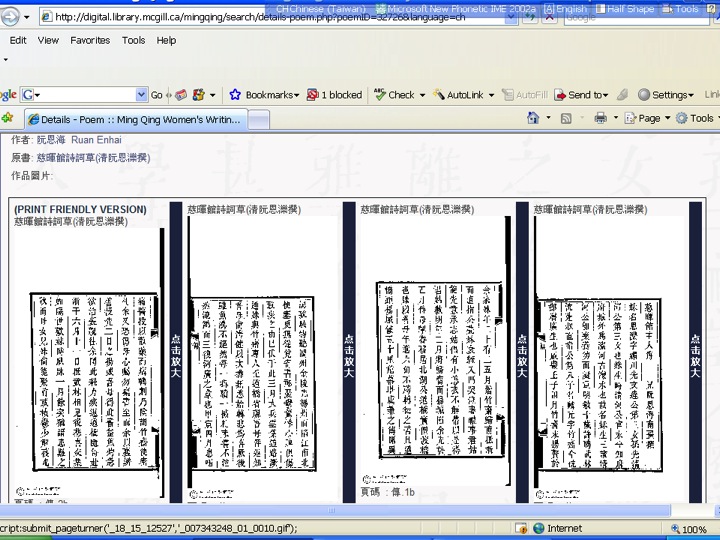This screenshot has height=540, width=720.
Task: Open the Tools menu in menu bar
Action: tap(134, 40)
